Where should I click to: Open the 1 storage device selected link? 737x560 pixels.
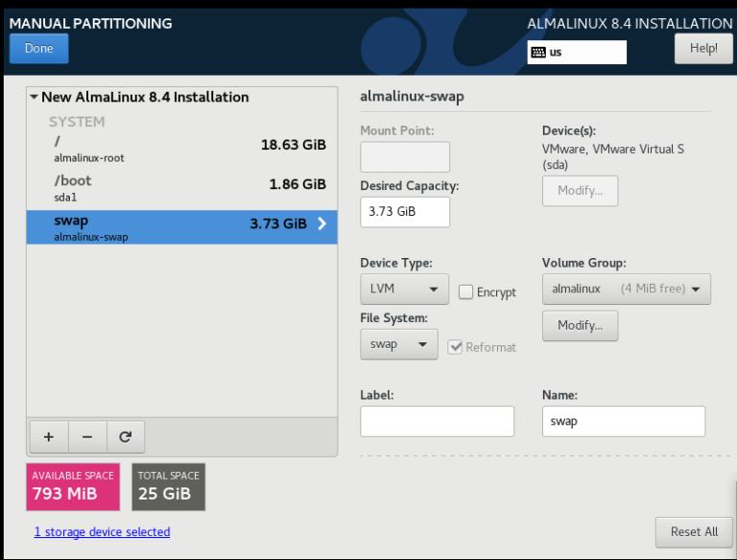click(102, 532)
